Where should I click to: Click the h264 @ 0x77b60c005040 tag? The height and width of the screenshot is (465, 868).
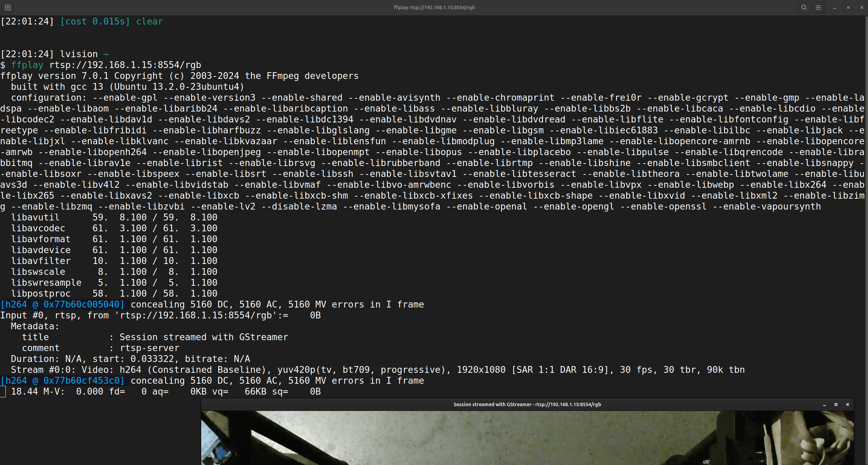coord(63,304)
